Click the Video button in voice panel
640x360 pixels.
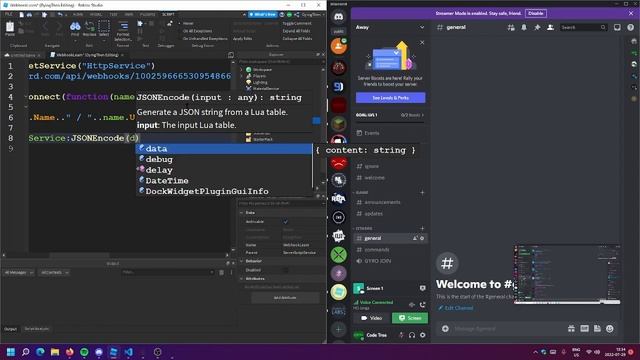[x=371, y=318]
